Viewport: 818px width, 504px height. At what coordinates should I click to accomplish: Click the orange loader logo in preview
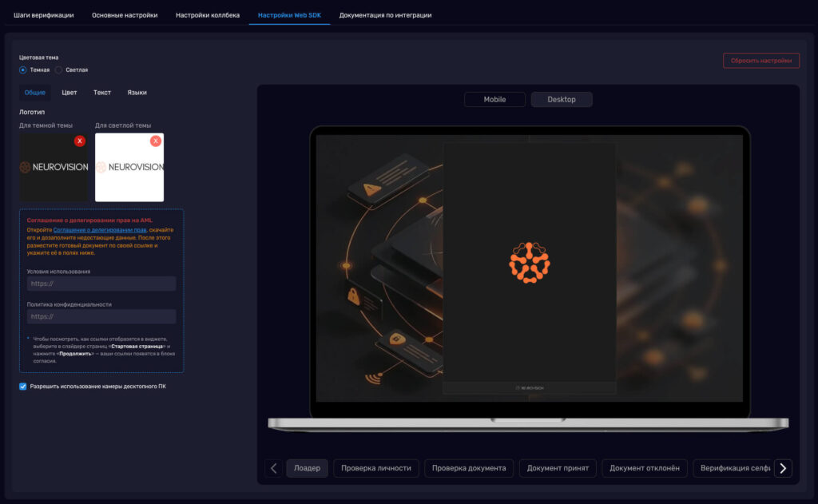pos(530,263)
